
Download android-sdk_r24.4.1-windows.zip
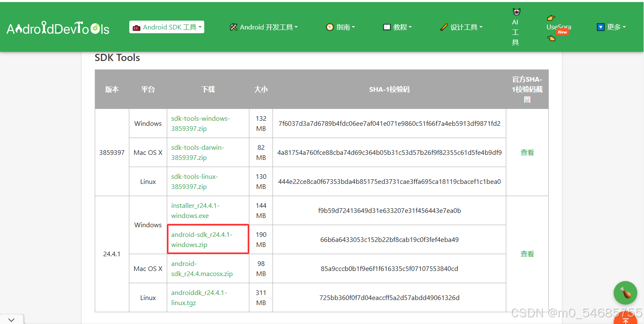(202, 239)
